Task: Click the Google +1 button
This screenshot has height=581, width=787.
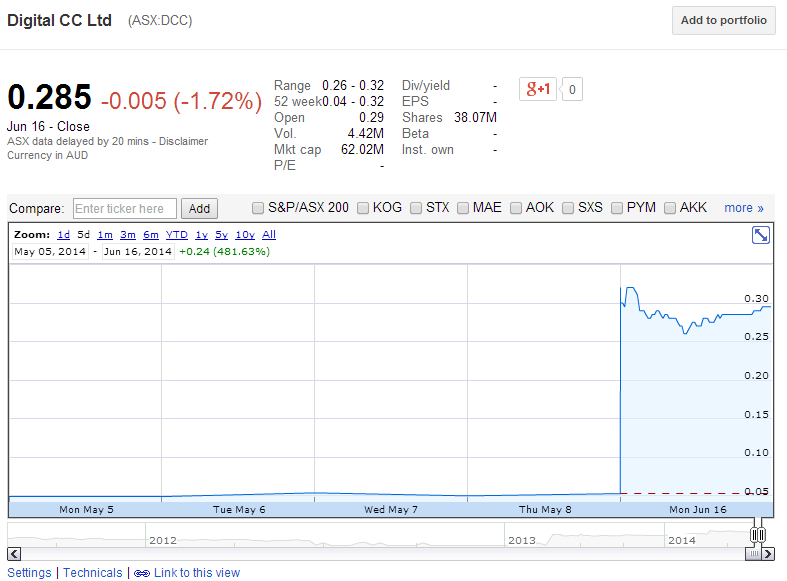Action: pyautogui.click(x=538, y=89)
